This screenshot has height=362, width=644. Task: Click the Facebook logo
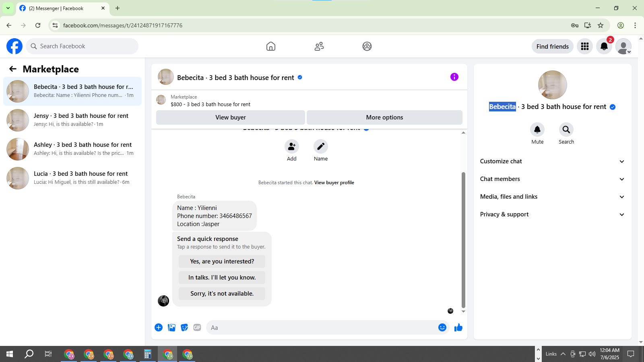point(14,46)
